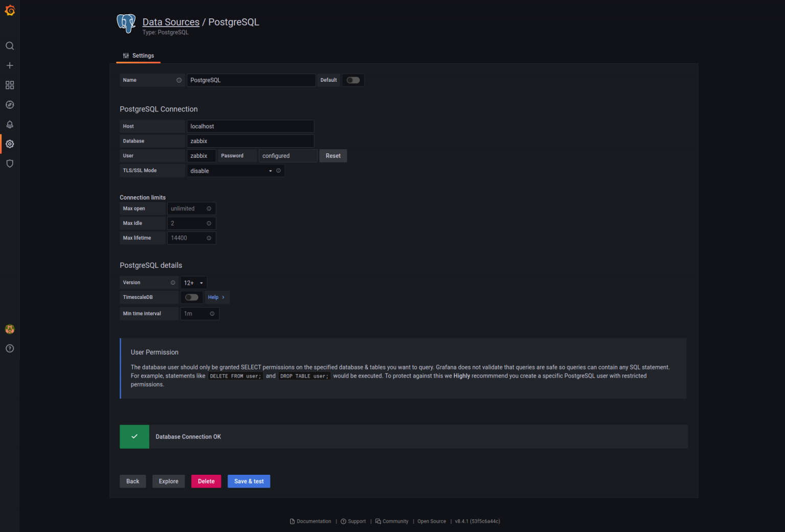The width and height of the screenshot is (785, 532).
Task: Open the Dashboards grid icon
Action: 10,85
